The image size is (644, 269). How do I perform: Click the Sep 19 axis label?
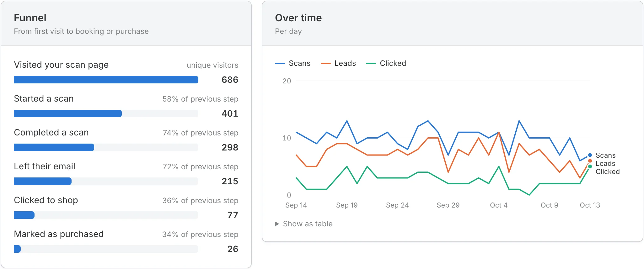tap(347, 205)
